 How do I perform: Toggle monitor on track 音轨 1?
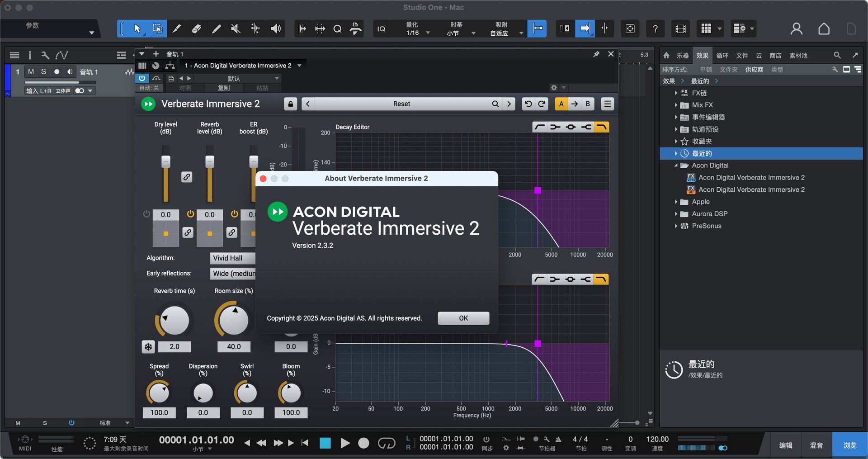pyautogui.click(x=70, y=72)
